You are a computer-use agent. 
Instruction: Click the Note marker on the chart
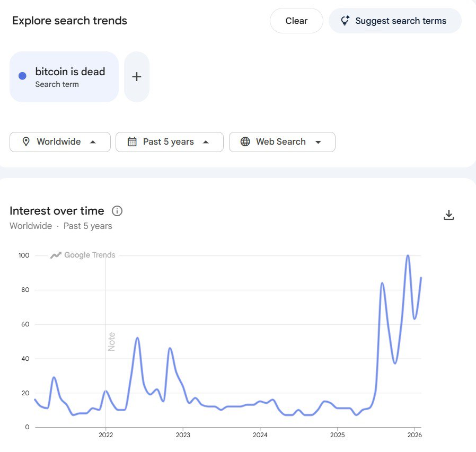coord(111,341)
